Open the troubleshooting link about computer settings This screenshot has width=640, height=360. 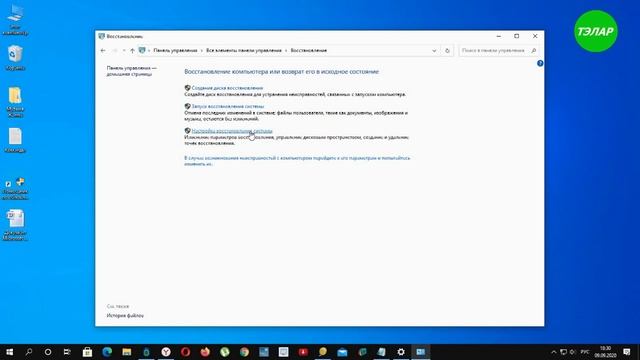click(x=297, y=160)
